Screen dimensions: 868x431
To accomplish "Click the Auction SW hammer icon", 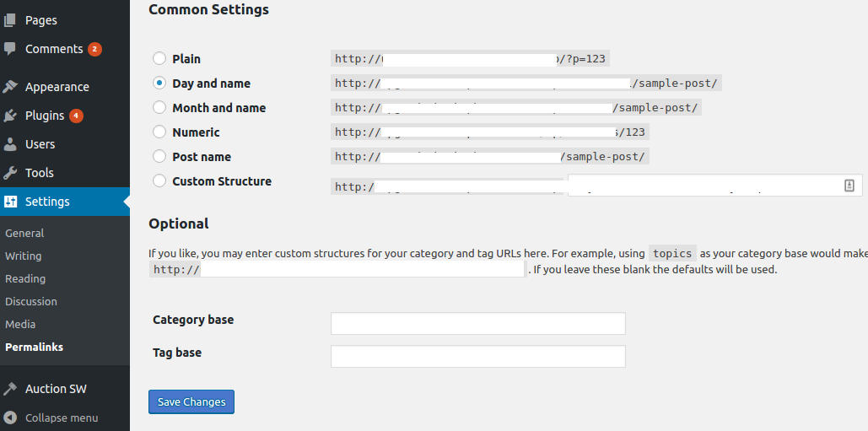I will click(10, 389).
